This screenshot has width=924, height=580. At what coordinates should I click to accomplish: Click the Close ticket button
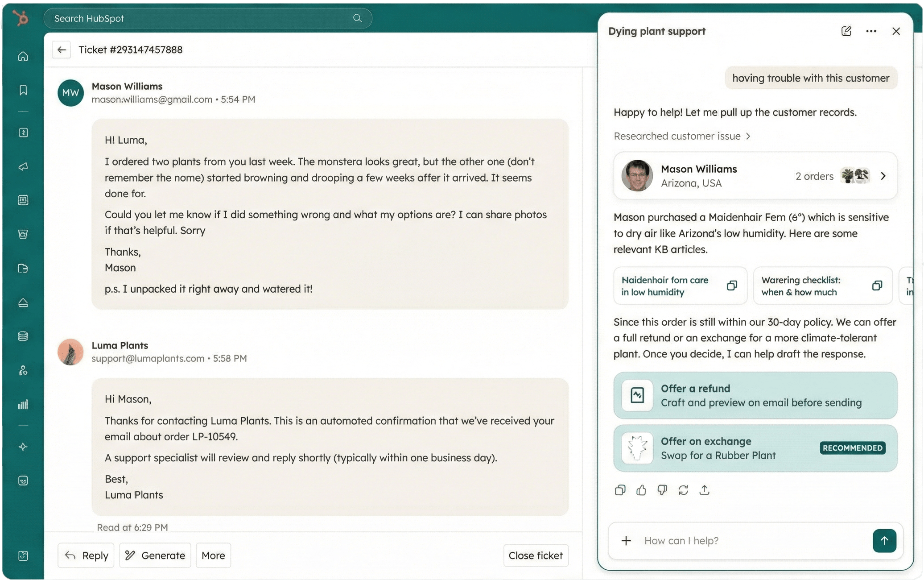[536, 555]
